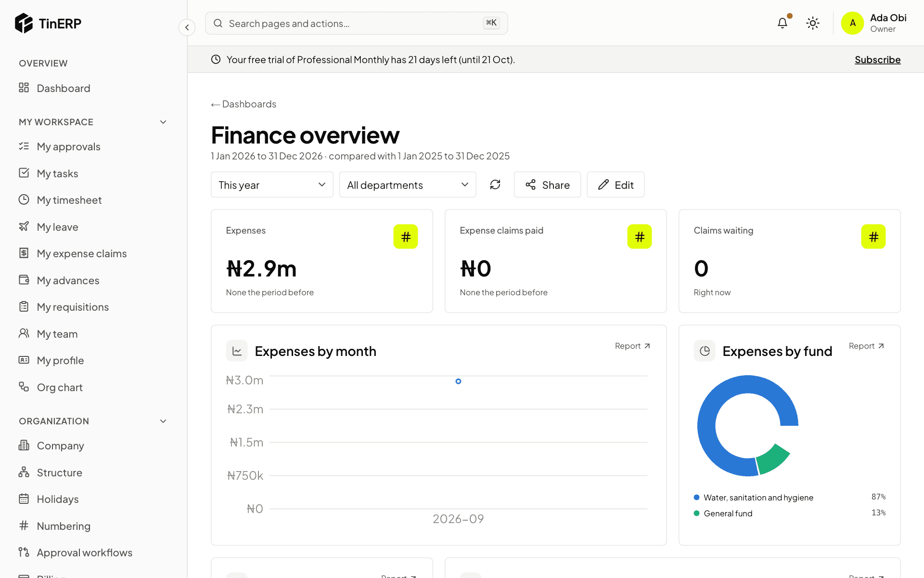The height and width of the screenshot is (578, 924).
Task: Open the Expenses by month Report link
Action: tap(632, 346)
